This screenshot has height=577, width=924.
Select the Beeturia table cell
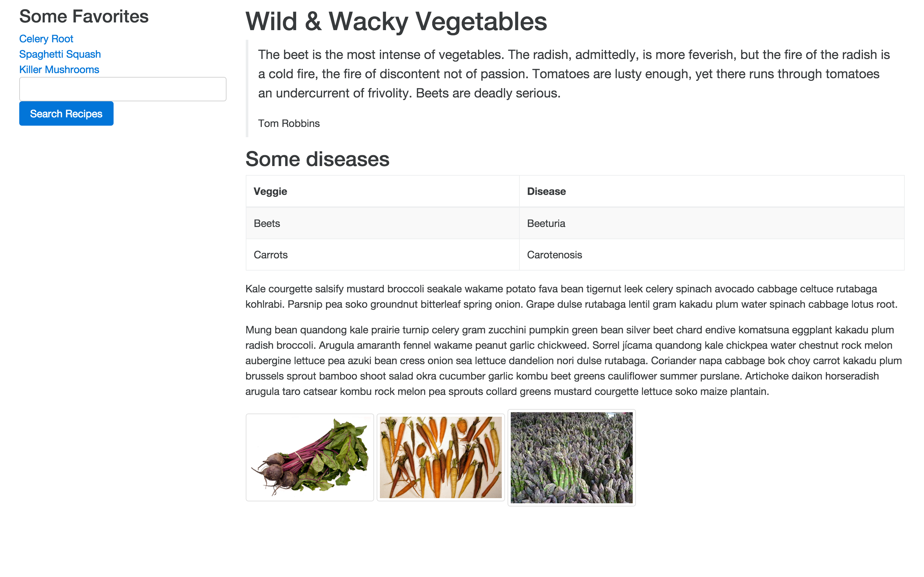712,223
